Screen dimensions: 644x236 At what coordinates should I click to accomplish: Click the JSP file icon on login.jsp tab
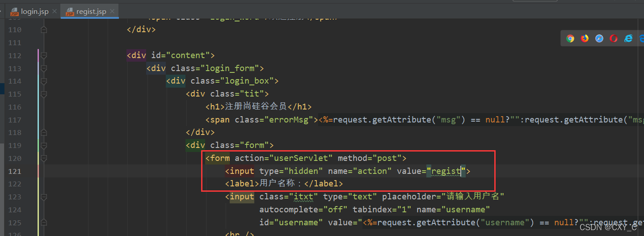click(x=14, y=12)
